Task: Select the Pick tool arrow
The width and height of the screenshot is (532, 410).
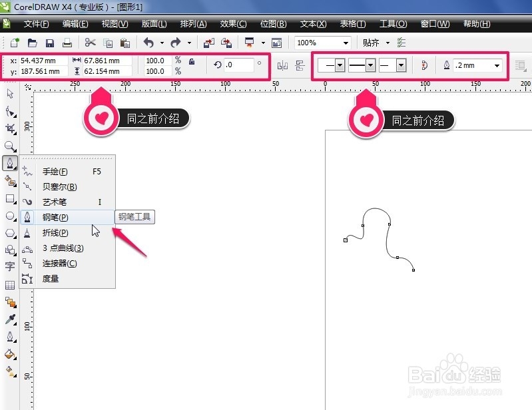Action: click(x=10, y=94)
